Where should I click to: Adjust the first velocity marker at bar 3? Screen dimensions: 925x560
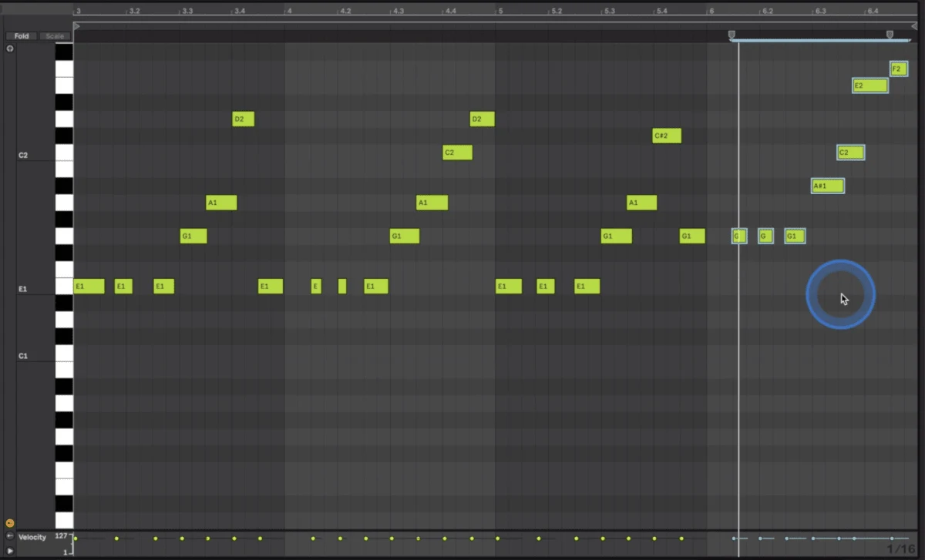(75, 538)
